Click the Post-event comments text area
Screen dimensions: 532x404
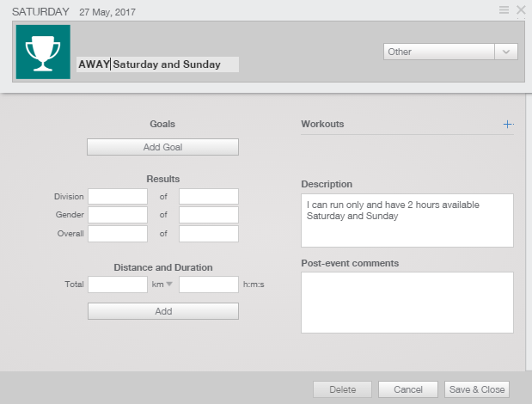(x=407, y=303)
